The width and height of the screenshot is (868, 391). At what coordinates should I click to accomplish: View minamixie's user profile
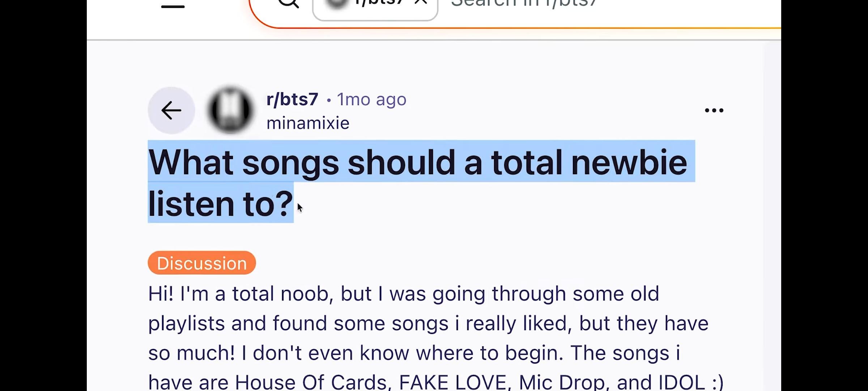pyautogui.click(x=308, y=123)
